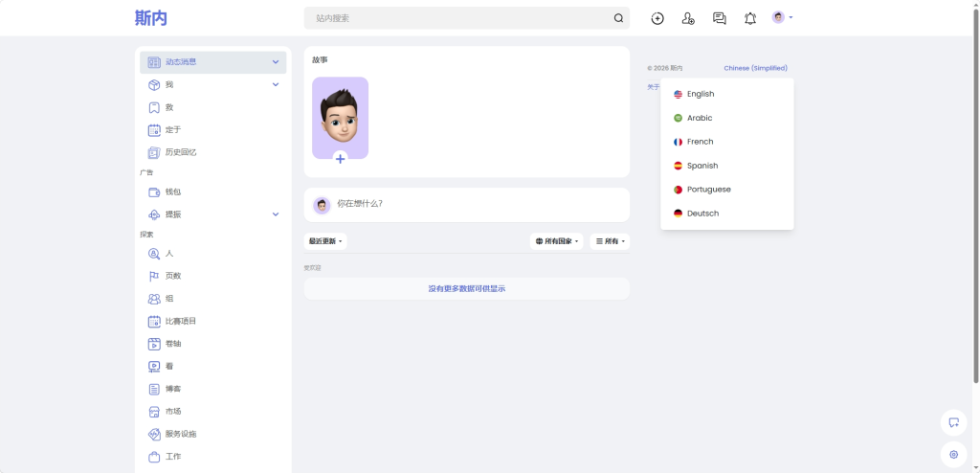Click the 探索 section label
980x473 pixels.
click(x=146, y=235)
